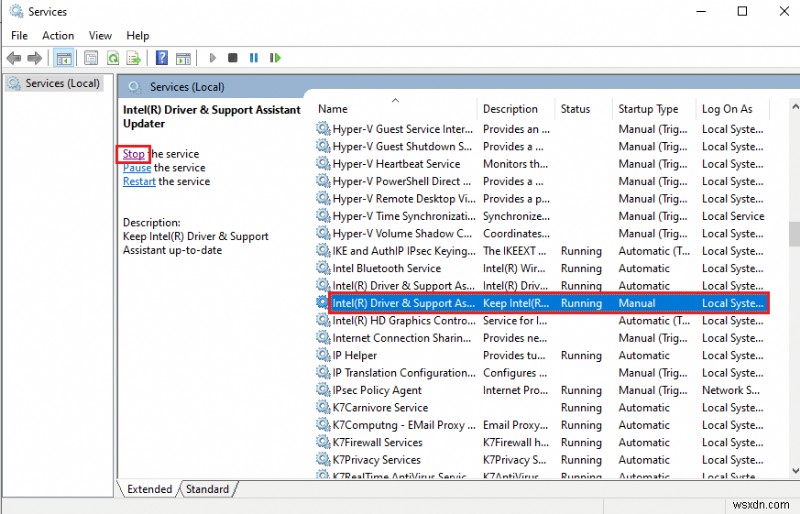Click gear icon beside Hyper-V Heartbeat Service
Image resolution: width=800 pixels, height=514 pixels.
click(x=323, y=163)
